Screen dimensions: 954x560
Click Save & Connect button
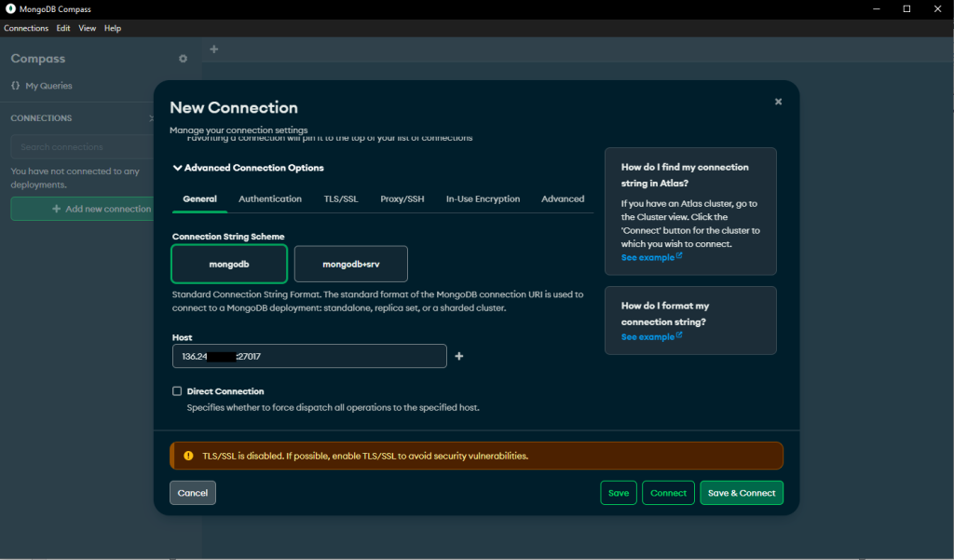tap(742, 493)
